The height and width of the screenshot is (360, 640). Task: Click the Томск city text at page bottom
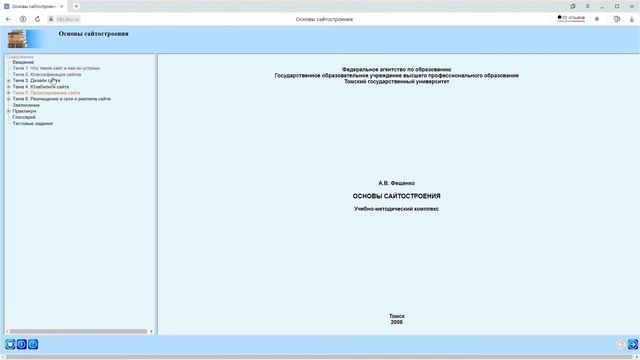pyautogui.click(x=397, y=316)
